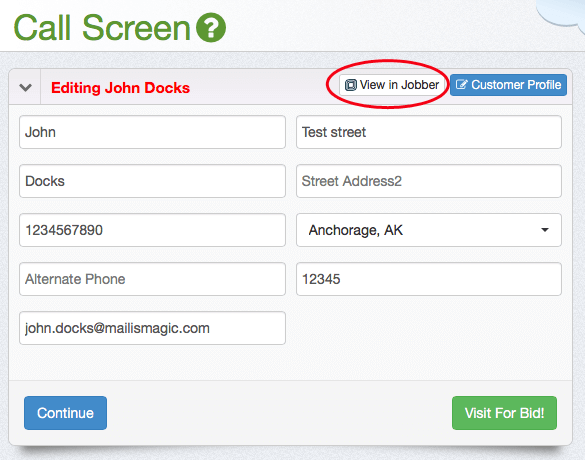Click the green Visit For Bid! button
Viewport: 585px width, 460px height.
tap(504, 413)
